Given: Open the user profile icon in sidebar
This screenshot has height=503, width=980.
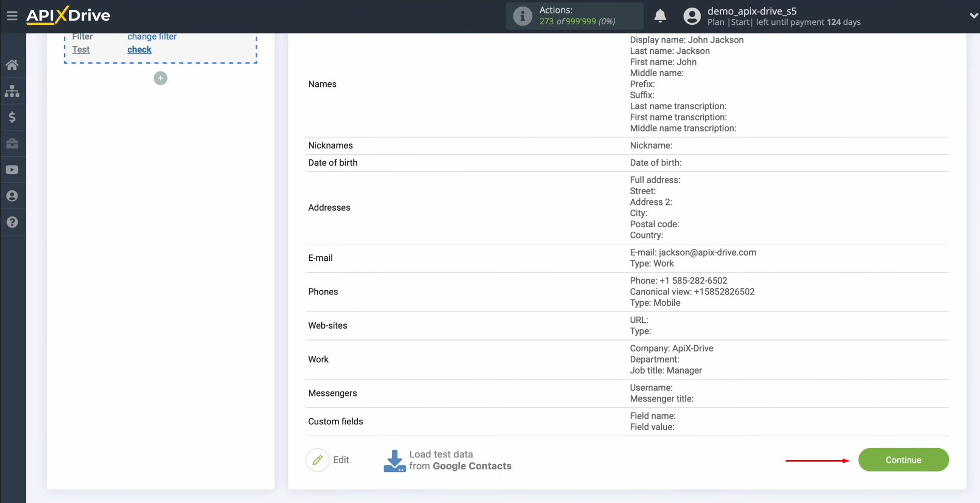Looking at the screenshot, I should pos(12,196).
